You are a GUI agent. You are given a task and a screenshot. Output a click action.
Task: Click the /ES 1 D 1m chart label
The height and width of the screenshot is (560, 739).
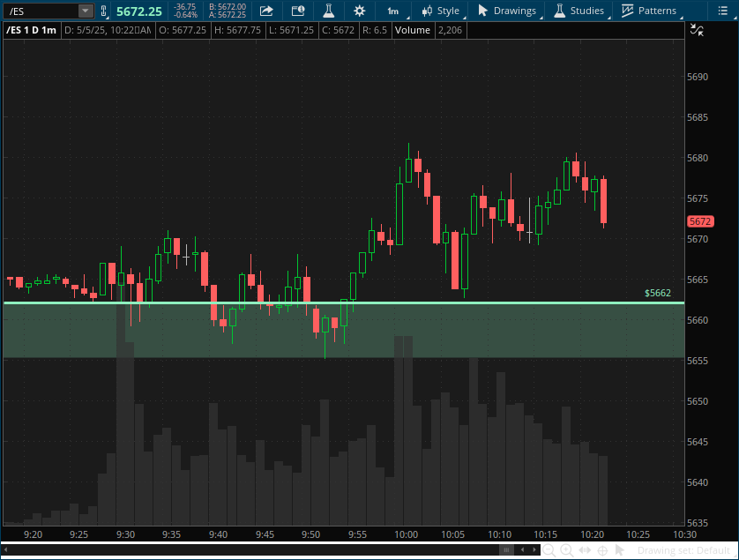click(x=32, y=30)
